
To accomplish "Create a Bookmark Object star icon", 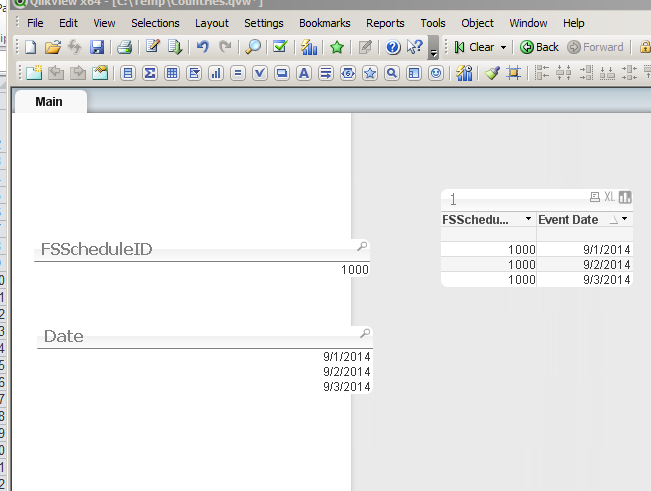I will [x=370, y=73].
